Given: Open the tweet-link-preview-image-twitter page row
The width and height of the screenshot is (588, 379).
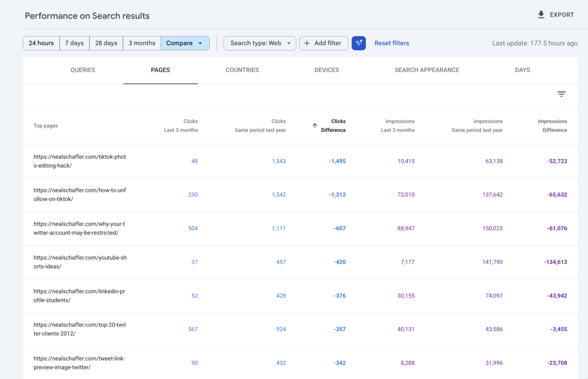Looking at the screenshot, I should [x=300, y=363].
